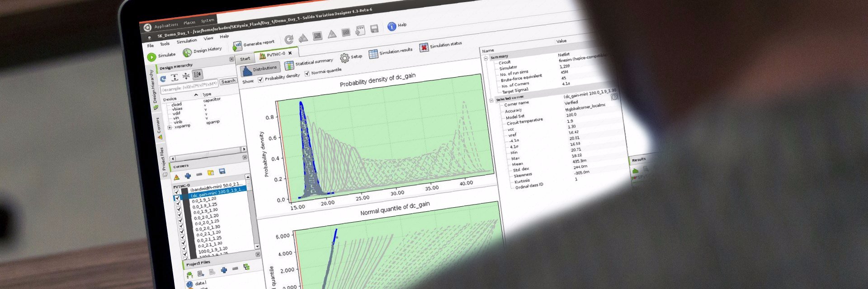Click the right arrow of hierarchy horizontal scrollbar
Screen dimensions: 868x289
(244, 149)
